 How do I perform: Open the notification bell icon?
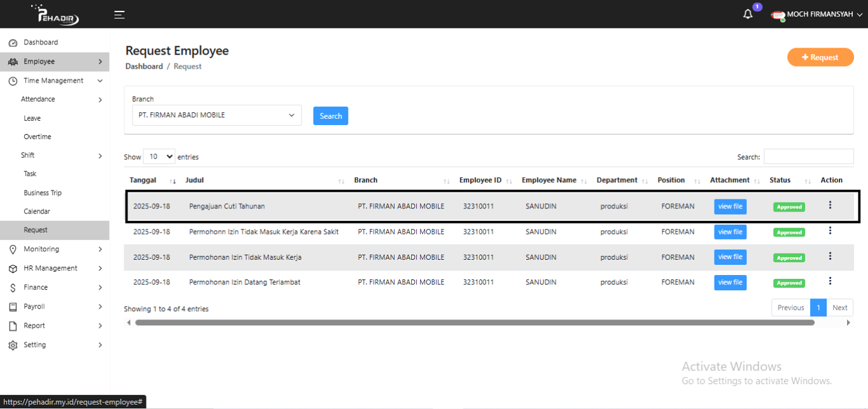point(748,15)
